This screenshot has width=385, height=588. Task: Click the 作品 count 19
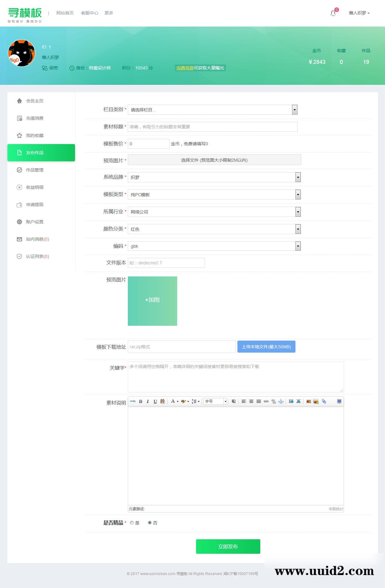coord(366,62)
